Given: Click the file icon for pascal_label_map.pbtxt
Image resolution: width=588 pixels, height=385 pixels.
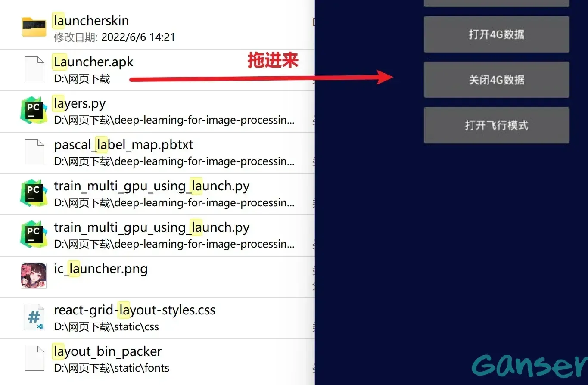Looking at the screenshot, I should (34, 152).
